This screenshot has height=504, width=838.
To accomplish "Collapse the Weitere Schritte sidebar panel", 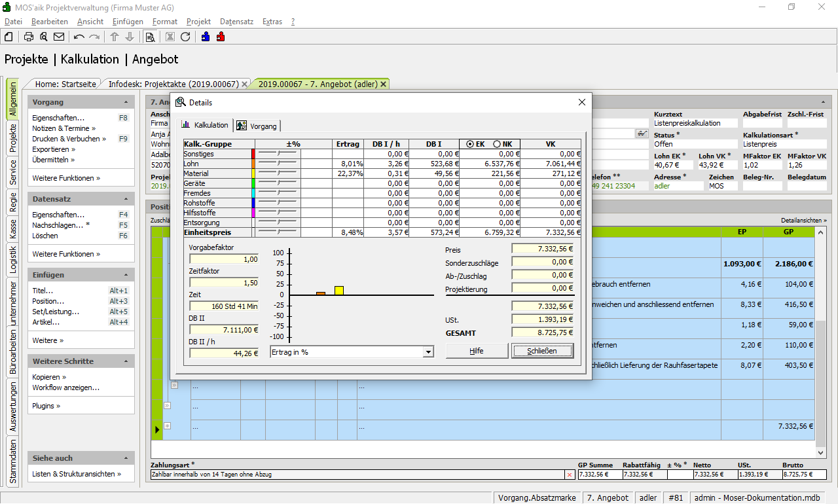I will 126,361.
